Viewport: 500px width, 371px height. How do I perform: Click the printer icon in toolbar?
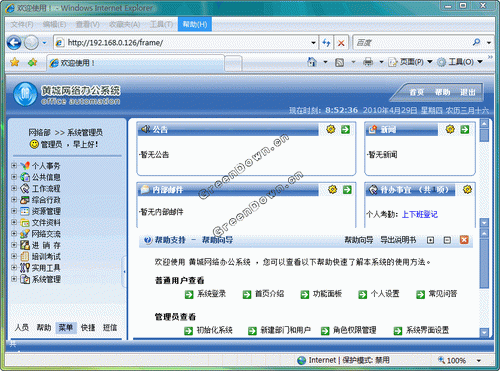[368, 62]
